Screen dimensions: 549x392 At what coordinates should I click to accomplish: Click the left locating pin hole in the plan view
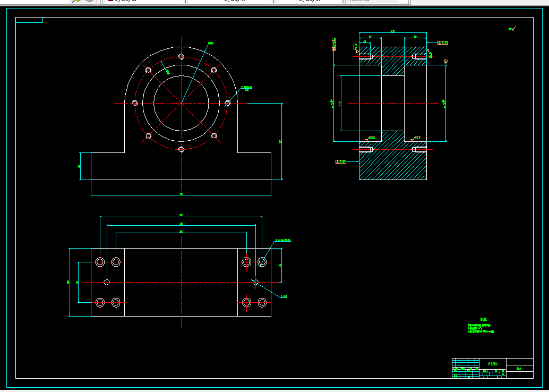[x=107, y=282]
